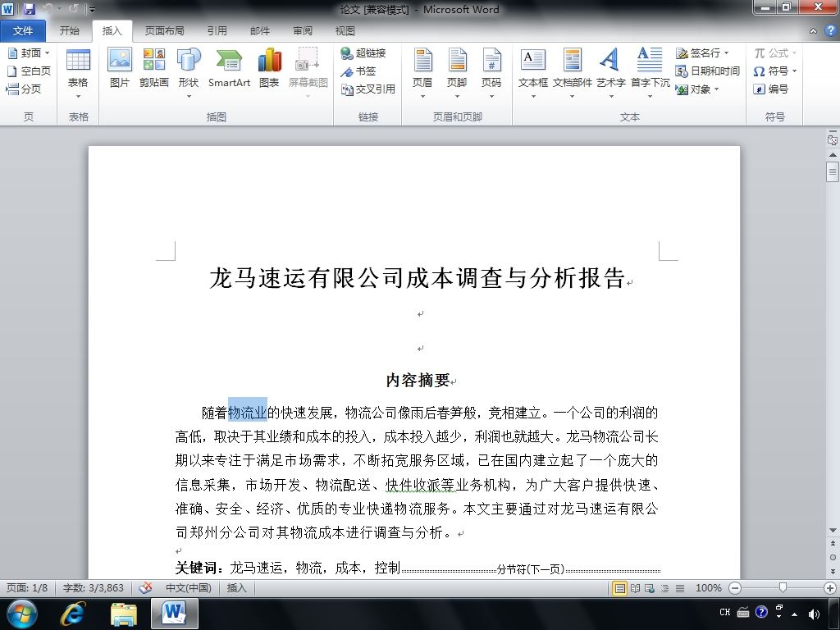The image size is (840, 630).
Task: Insert a bookmark (书签)
Action: click(358, 71)
